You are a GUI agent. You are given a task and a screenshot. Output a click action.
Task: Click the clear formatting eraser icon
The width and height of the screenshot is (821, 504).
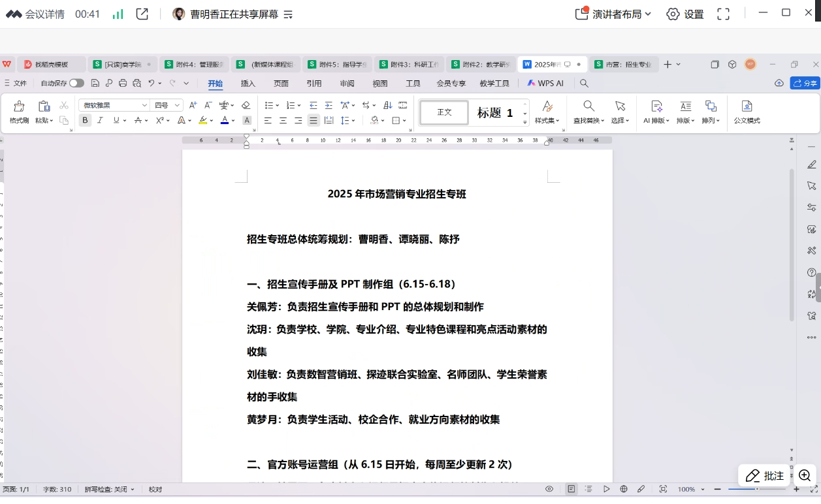246,105
